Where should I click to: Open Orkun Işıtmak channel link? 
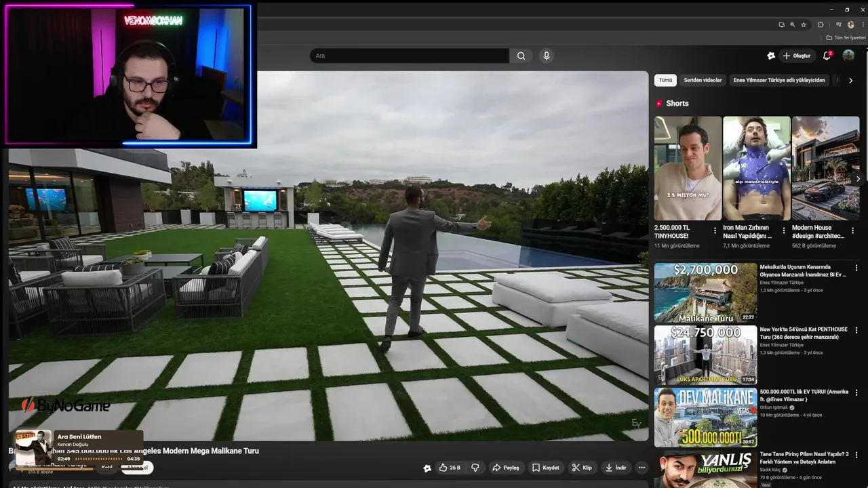[774, 407]
